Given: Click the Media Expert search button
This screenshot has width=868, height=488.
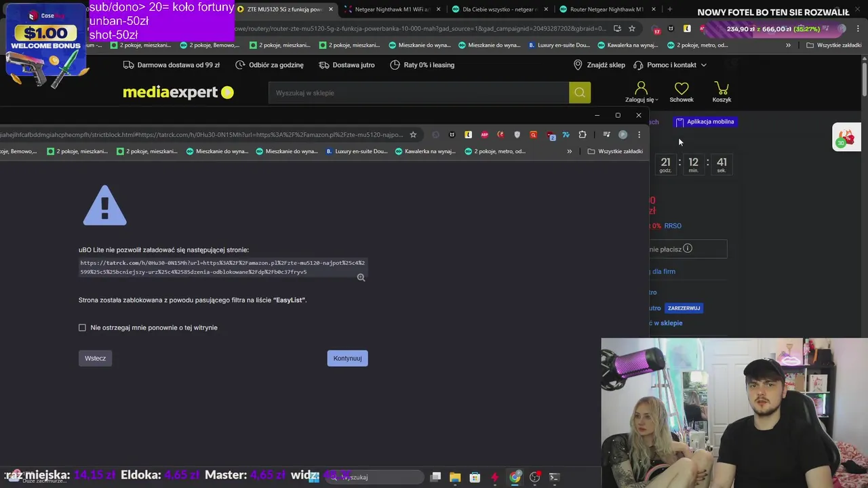Looking at the screenshot, I should click(x=580, y=93).
